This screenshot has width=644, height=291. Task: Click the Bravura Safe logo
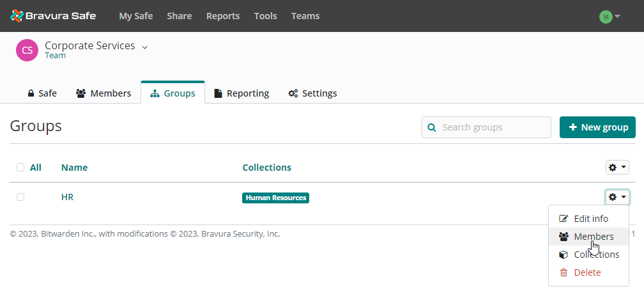tap(53, 16)
